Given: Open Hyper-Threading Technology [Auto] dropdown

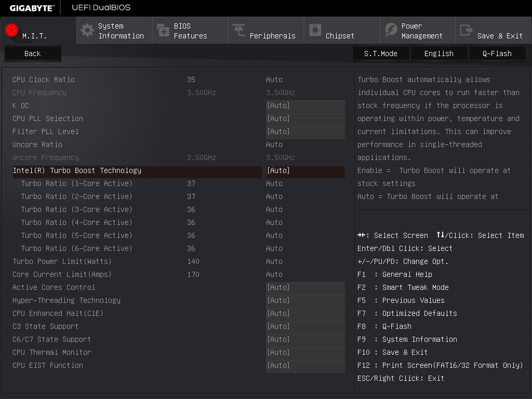Looking at the screenshot, I should point(305,300).
